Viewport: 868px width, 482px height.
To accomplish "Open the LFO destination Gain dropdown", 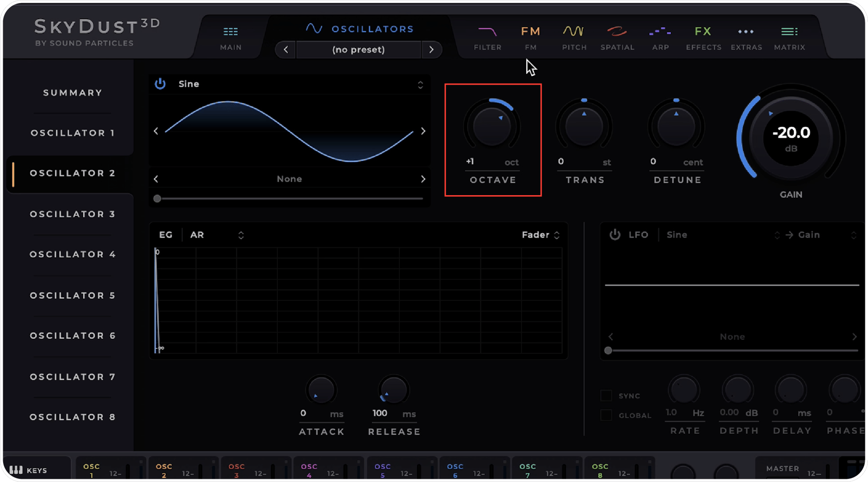I will click(854, 234).
